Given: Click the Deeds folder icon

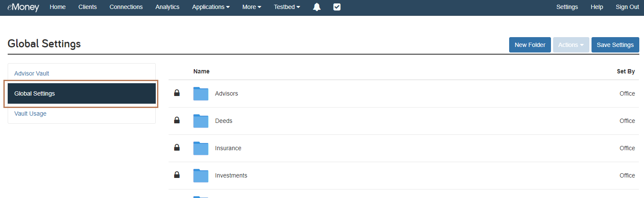Looking at the screenshot, I should tap(201, 121).
